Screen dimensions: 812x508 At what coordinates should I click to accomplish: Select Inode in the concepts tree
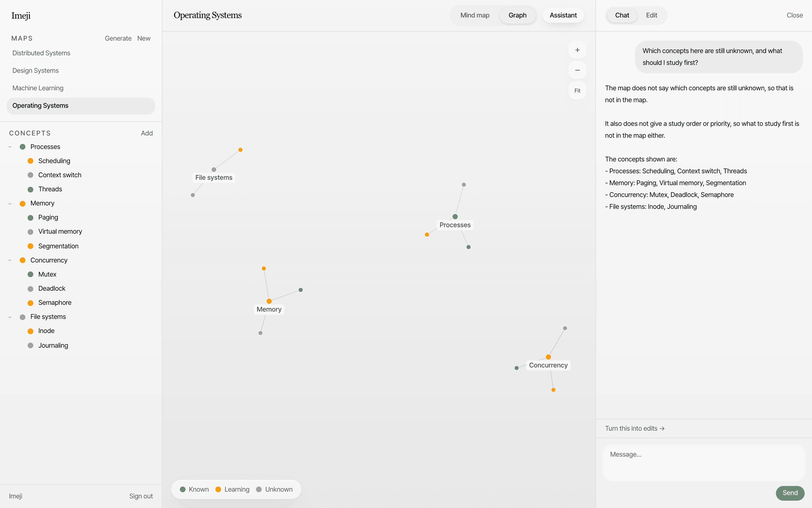click(46, 331)
